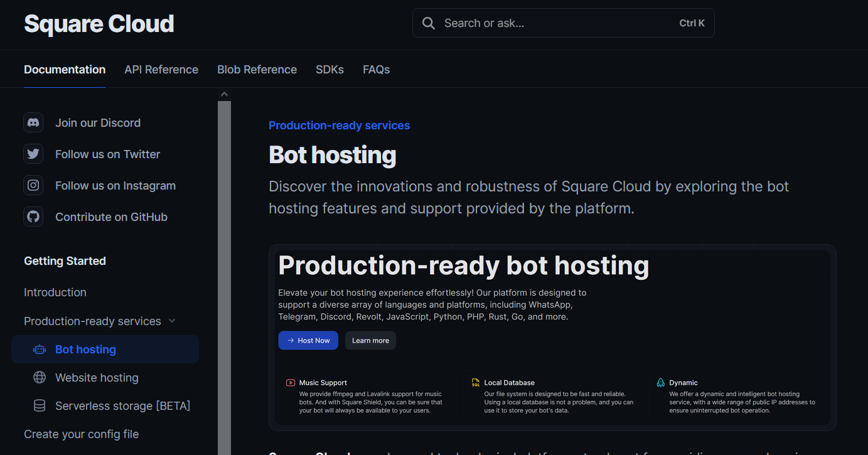Viewport: 868px width, 455px height.
Task: Focus the Search or ask field
Action: (563, 23)
